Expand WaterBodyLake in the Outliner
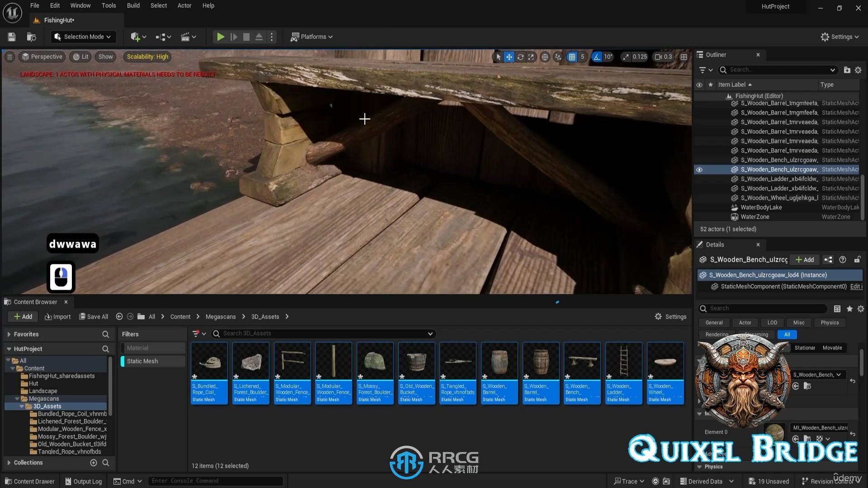Screen dimensions: 868x488 [x=726, y=207]
